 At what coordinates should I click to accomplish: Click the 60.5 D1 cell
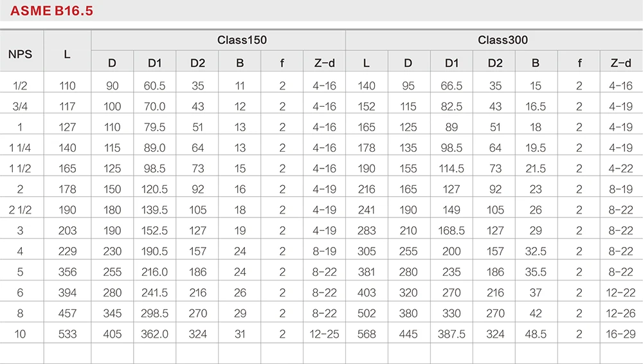click(x=155, y=86)
